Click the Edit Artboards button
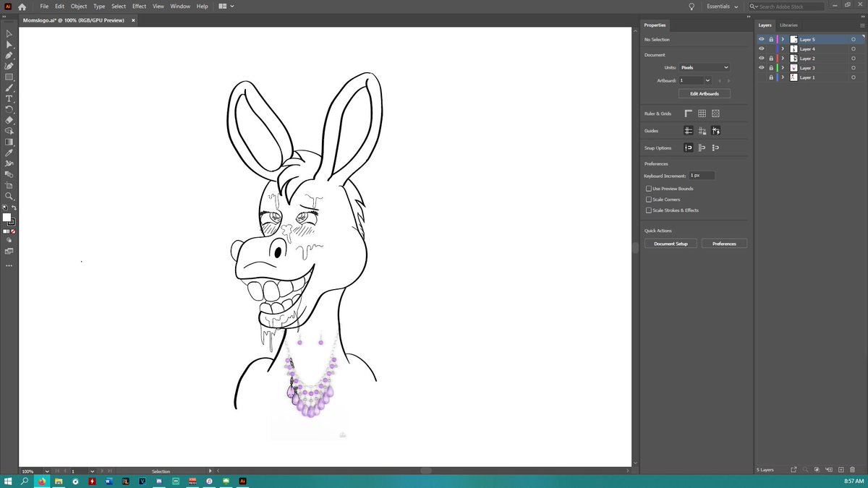The image size is (868, 488). 705,94
